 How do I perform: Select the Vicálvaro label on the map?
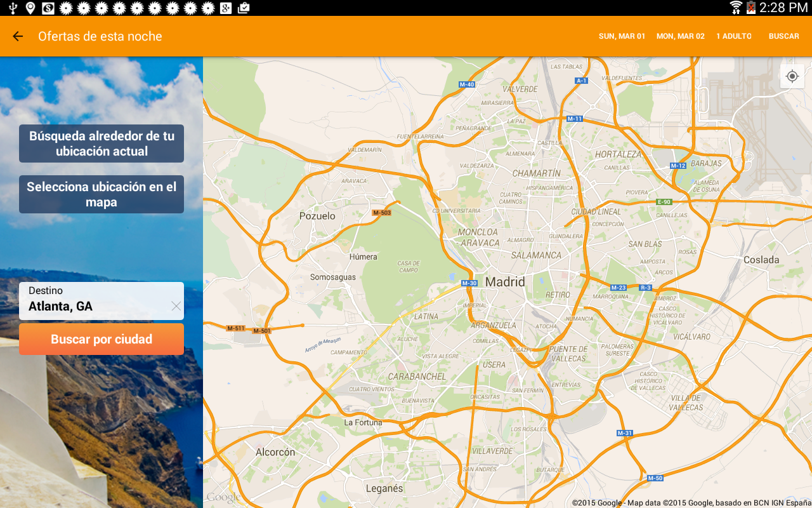pyautogui.click(x=692, y=337)
